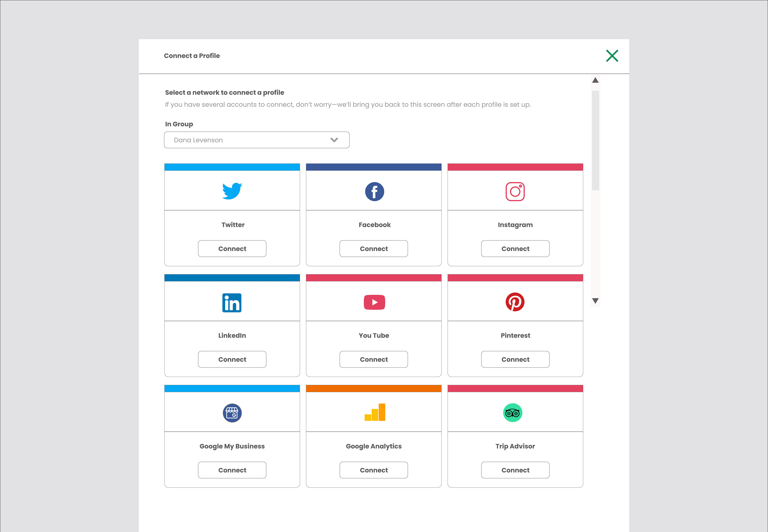This screenshot has width=768, height=532.
Task: Click the Instagram camera icon
Action: (x=515, y=192)
